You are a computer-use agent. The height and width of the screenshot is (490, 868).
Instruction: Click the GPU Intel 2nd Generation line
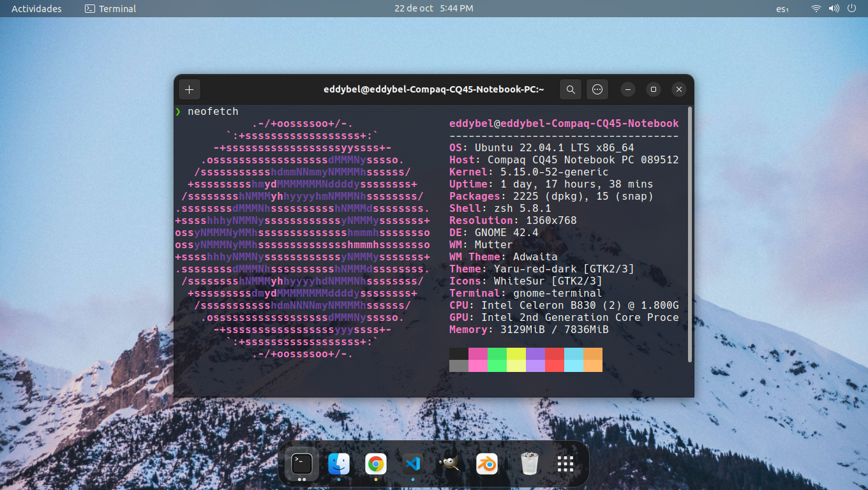click(564, 318)
